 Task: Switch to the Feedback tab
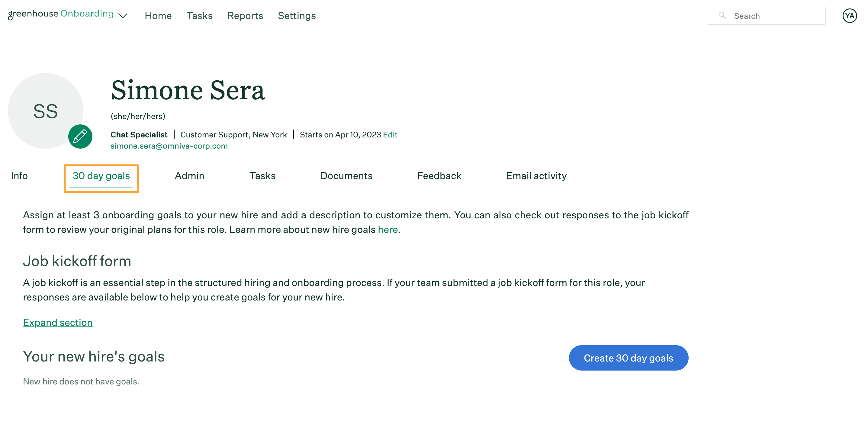click(439, 175)
